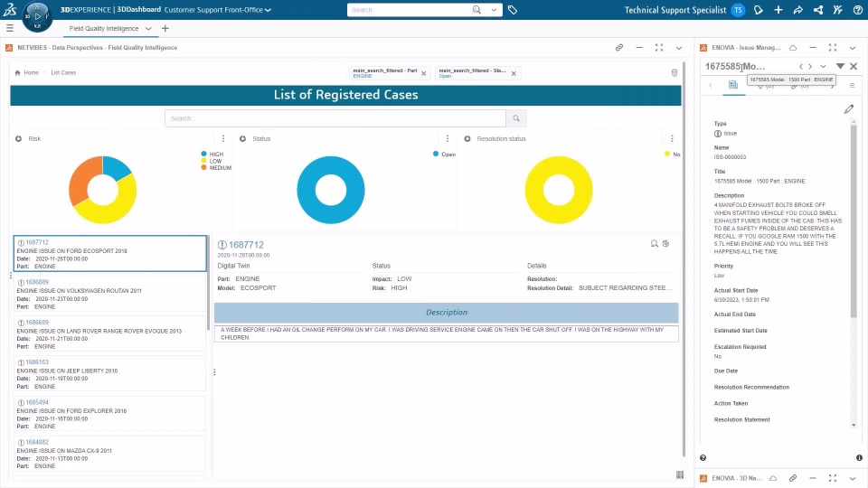Toggle No legend entry in Resolution status chart
Viewport: 868px width, 488px height.
pos(672,155)
